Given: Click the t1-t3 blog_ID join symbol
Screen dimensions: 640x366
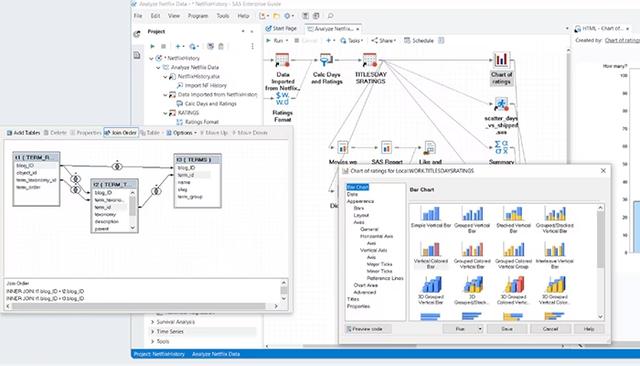Looking at the screenshot, I should (117, 166).
